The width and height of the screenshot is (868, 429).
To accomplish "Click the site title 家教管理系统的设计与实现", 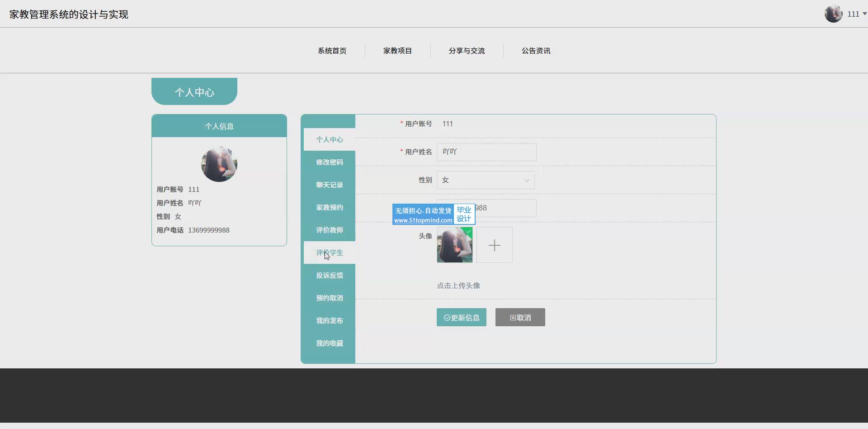I will (69, 14).
